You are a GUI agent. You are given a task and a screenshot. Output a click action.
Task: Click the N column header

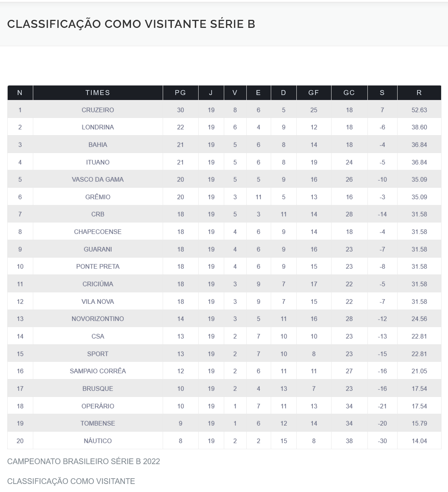(x=20, y=93)
